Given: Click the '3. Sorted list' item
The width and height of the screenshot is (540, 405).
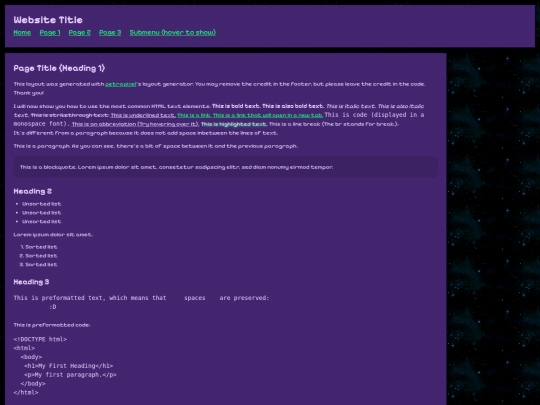Looking at the screenshot, I should [39, 264].
